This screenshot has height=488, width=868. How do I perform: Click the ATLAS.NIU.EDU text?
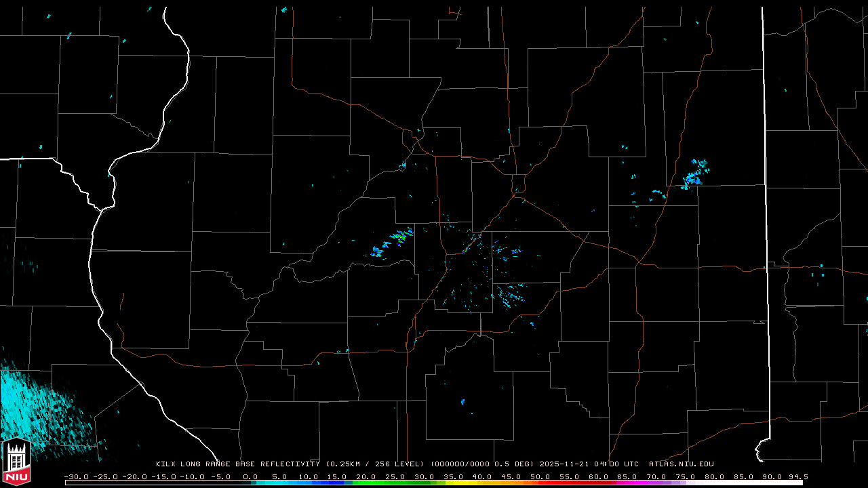tap(681, 464)
